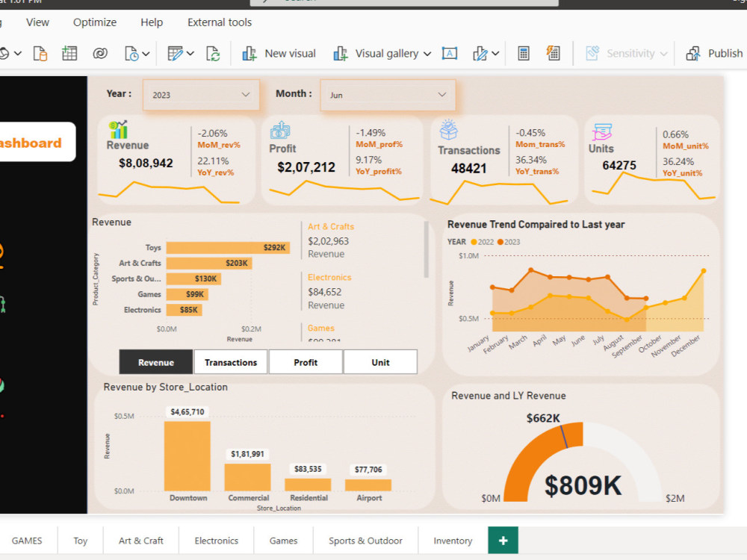Open the Optimize ribbon tab
The height and width of the screenshot is (560, 747).
click(95, 22)
